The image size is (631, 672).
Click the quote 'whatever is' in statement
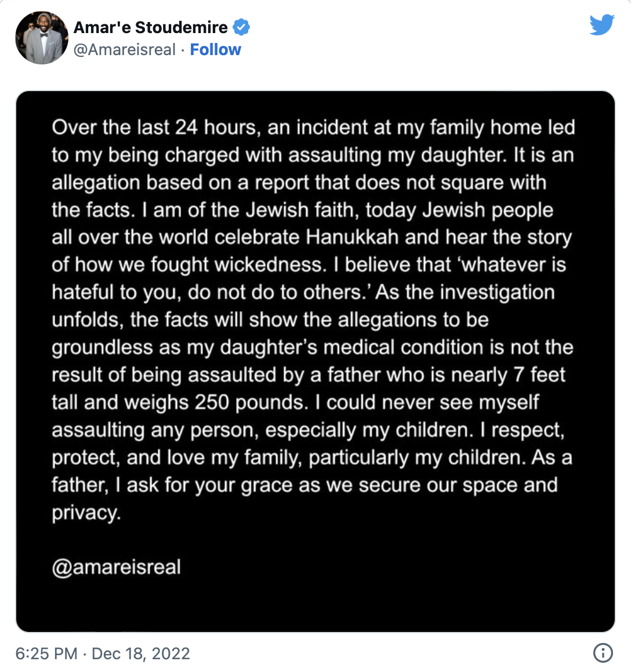point(513,265)
